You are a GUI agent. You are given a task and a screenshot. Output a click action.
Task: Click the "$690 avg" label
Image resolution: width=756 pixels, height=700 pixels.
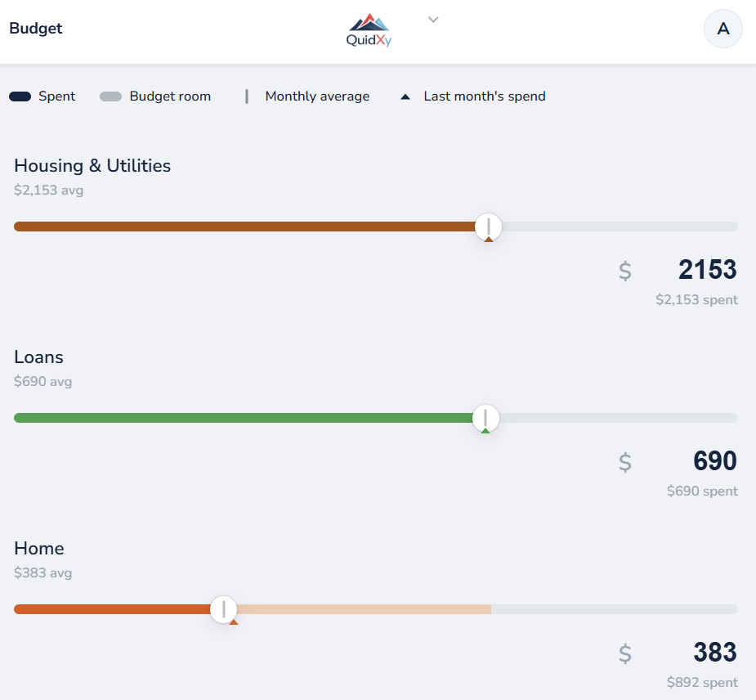tap(43, 382)
